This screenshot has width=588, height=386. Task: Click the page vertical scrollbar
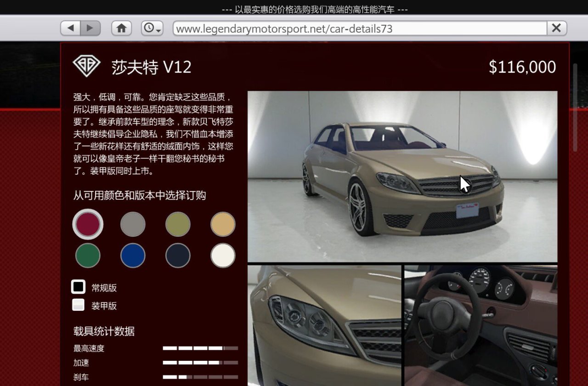(575, 107)
